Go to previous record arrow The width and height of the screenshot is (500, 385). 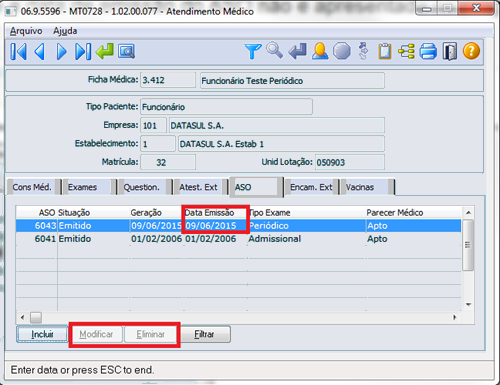(x=40, y=52)
